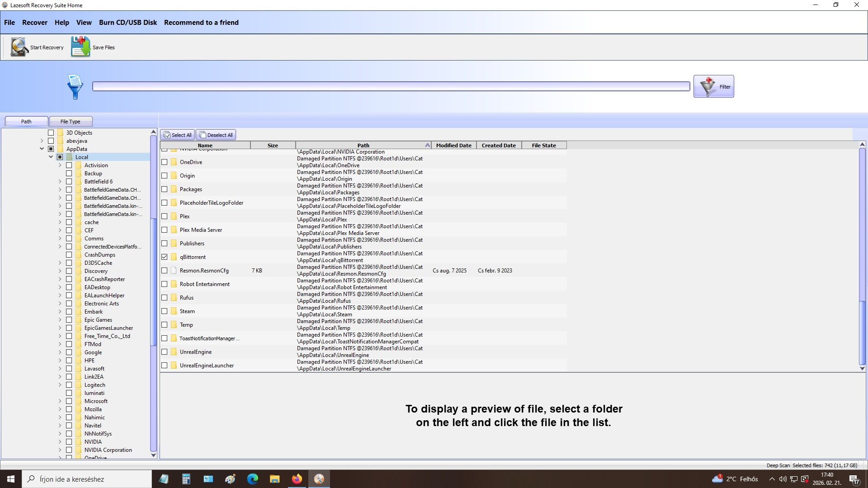868x488 pixels.
Task: Click the Filter funnel button icon
Action: 708,86
